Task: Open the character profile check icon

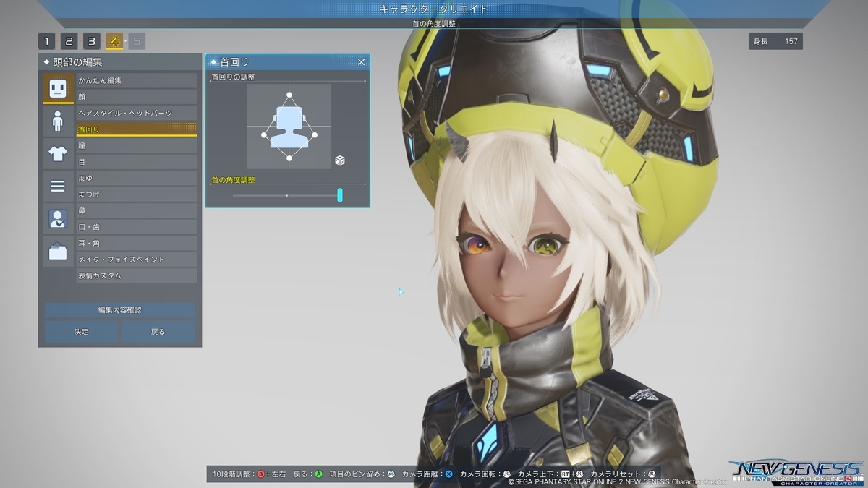Action: pos(58,218)
